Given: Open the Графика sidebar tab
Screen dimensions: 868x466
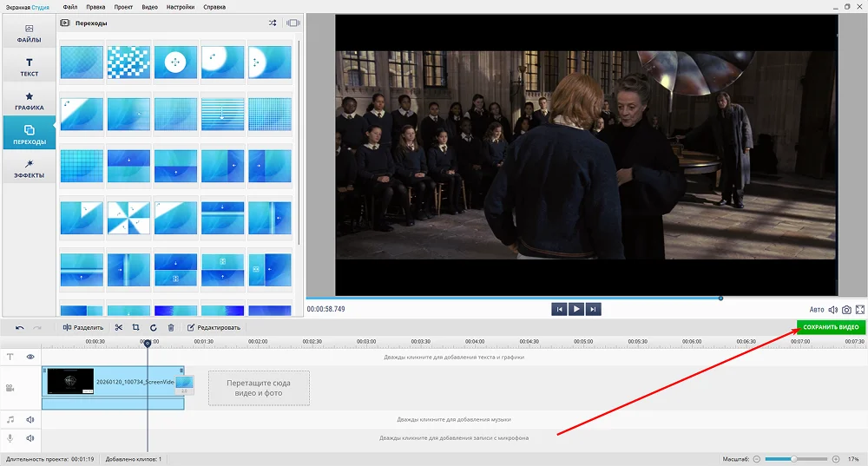Looking at the screenshot, I should pyautogui.click(x=30, y=102).
